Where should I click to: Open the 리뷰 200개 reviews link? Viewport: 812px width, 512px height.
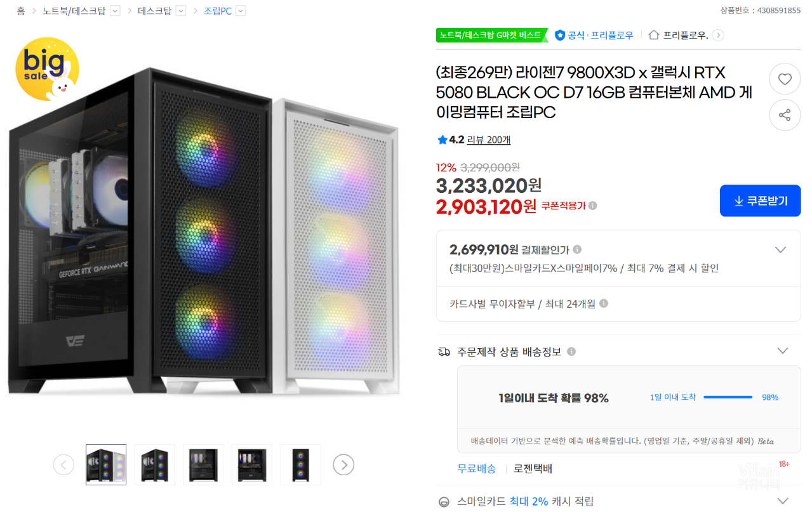click(x=488, y=140)
